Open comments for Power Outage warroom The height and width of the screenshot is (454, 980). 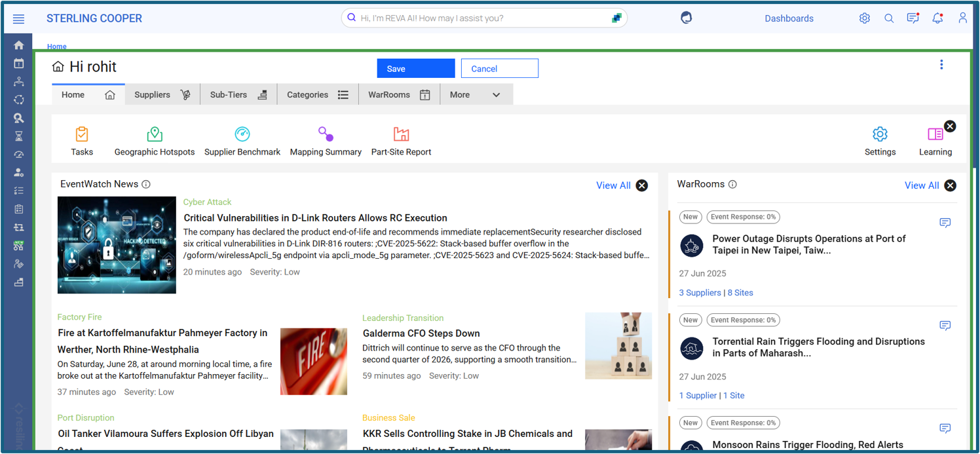945,223
